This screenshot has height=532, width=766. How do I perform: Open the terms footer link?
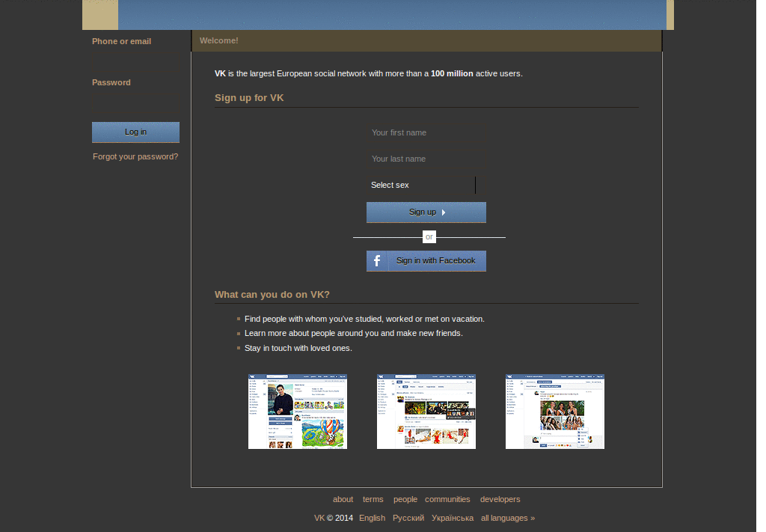[373, 499]
